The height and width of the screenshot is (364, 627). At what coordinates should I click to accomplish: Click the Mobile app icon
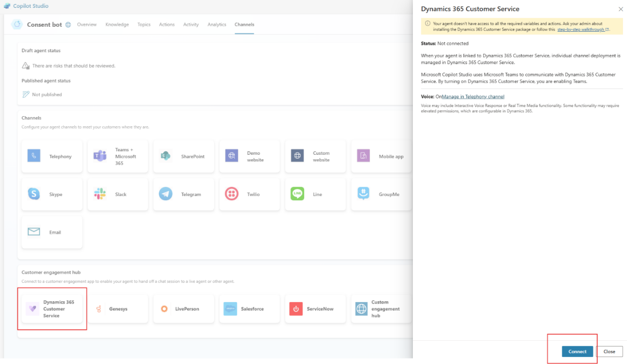(x=363, y=156)
